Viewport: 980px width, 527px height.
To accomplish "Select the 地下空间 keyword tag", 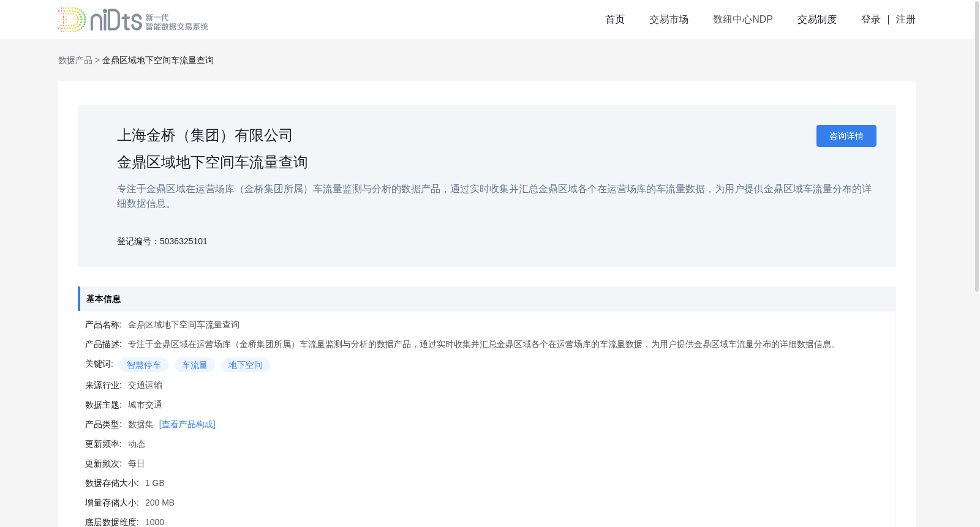I will 246,365.
